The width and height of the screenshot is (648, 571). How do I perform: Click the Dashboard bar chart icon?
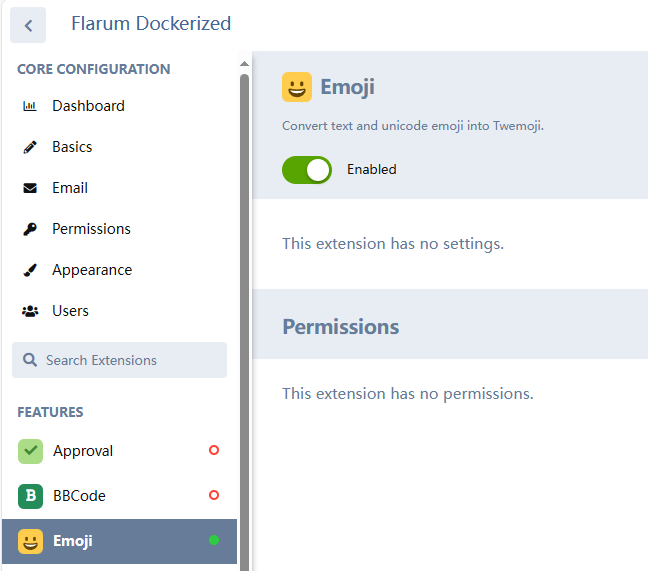(30, 106)
